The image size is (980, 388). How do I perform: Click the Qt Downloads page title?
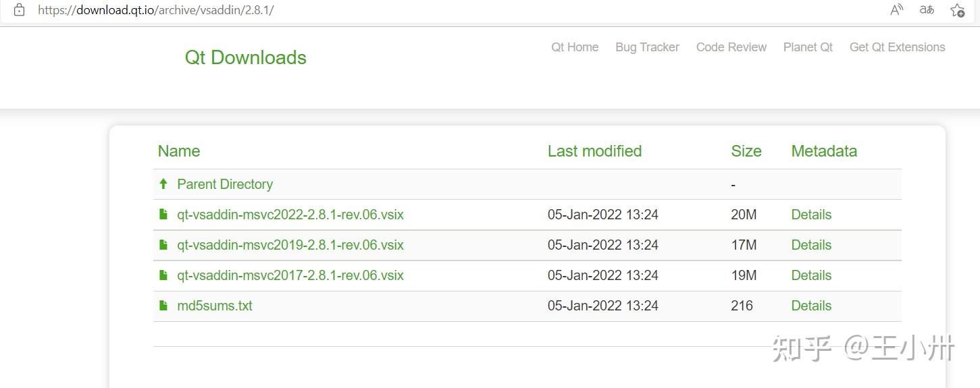(246, 58)
